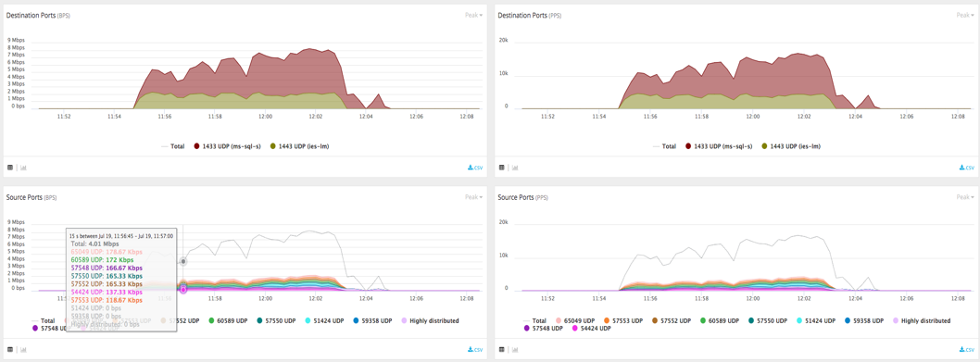980x362 pixels.
Task: Expand Peak dropdown in Source Ports BPS panel
Action: [x=473, y=197]
